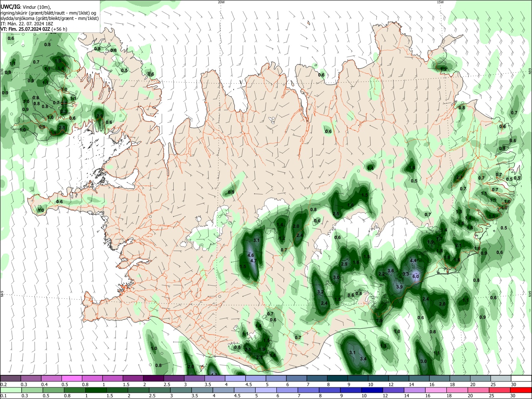The image size is (532, 399).
Task: Click the header title 'UWC/IG: Vindur (10m),'
Action: pos(26,7)
